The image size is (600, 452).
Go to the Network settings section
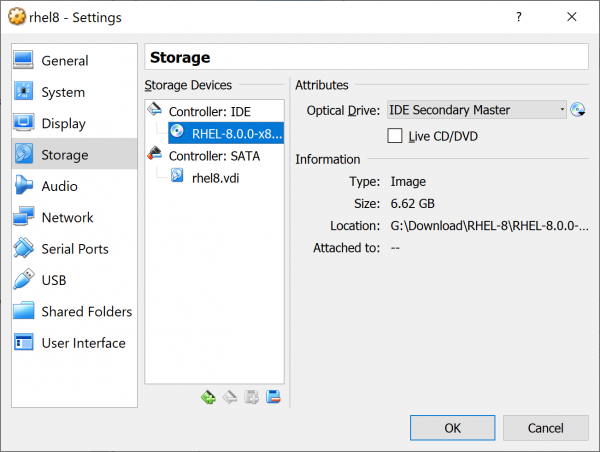[67, 217]
